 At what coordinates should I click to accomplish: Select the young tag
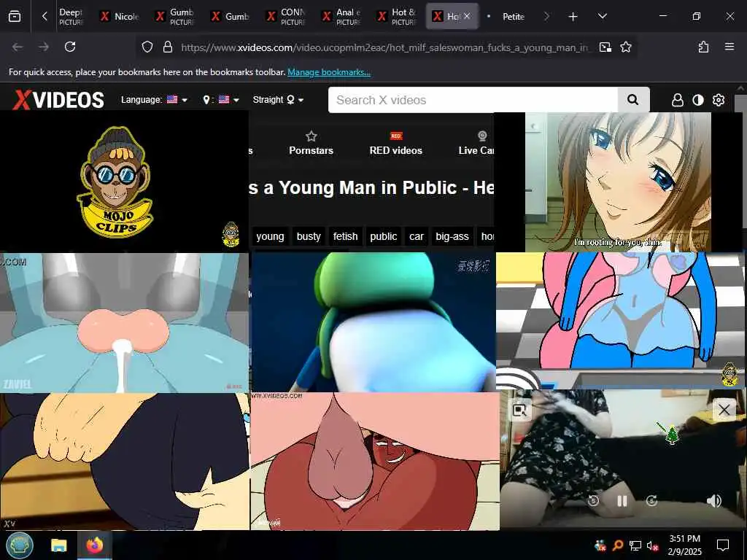coord(270,237)
